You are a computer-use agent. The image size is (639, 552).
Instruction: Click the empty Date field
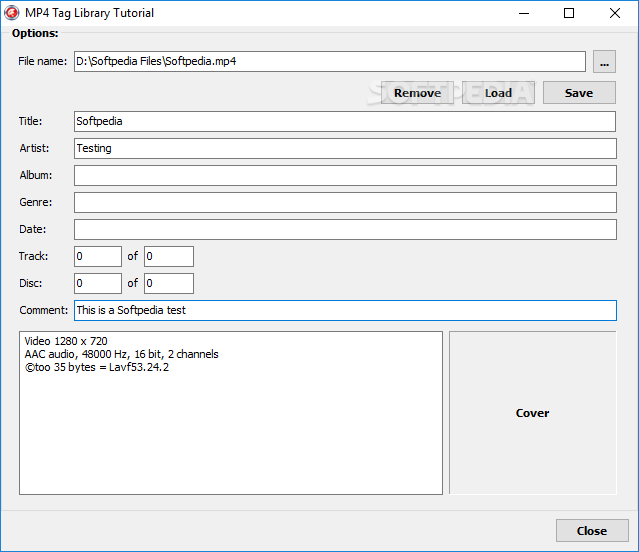[345, 229]
